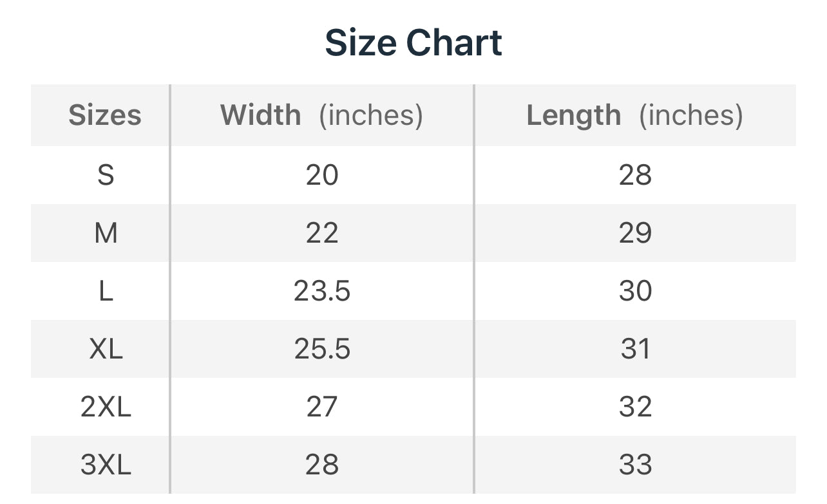Image resolution: width=827 pixels, height=504 pixels.
Task: Select the XL size row label
Action: pos(106,349)
